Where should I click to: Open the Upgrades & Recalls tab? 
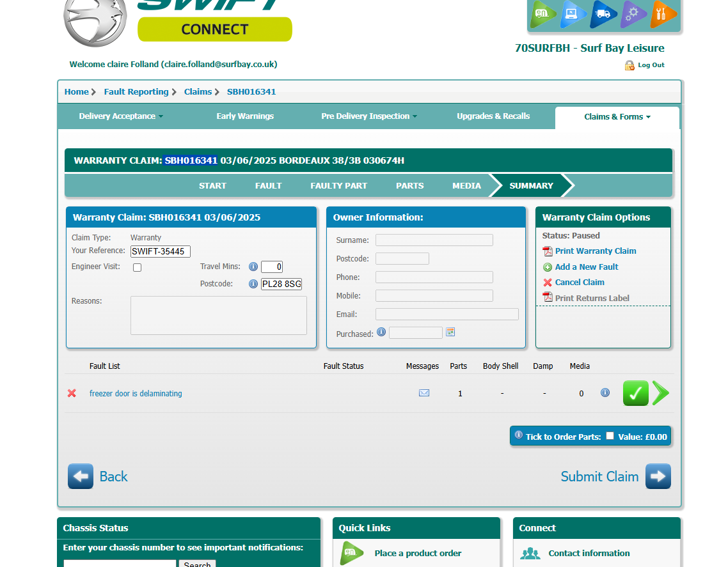click(493, 116)
